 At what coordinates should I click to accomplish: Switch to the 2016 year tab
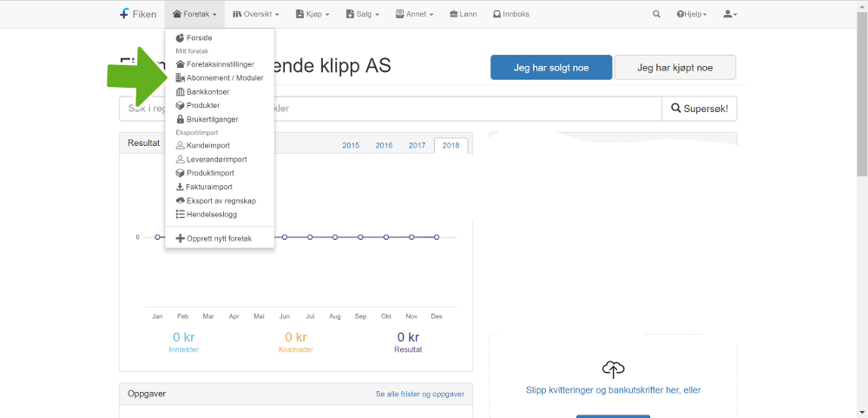click(x=384, y=145)
